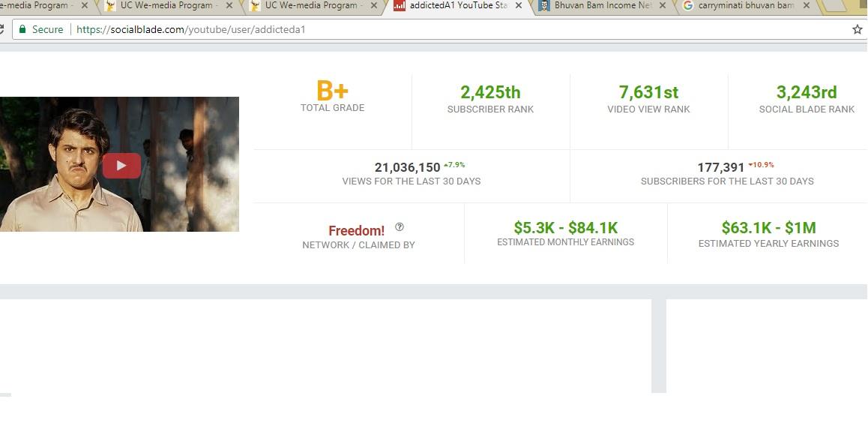868x423 pixels.
Task: Click the 7,631st video view rank value
Action: [648, 92]
